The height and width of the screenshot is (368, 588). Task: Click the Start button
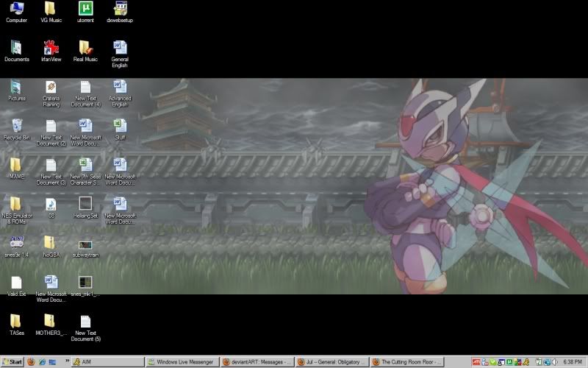click(x=12, y=362)
